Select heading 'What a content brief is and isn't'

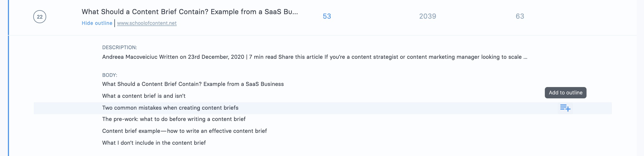[144, 96]
